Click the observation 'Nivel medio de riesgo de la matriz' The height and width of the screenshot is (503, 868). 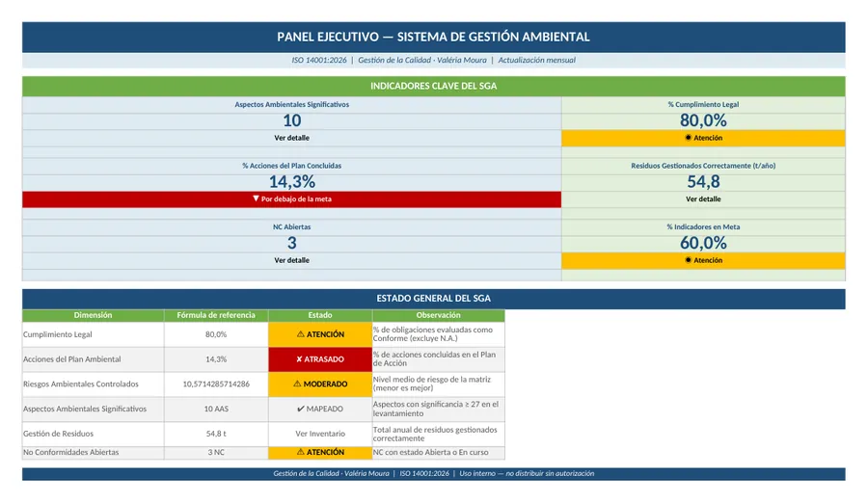coord(439,384)
